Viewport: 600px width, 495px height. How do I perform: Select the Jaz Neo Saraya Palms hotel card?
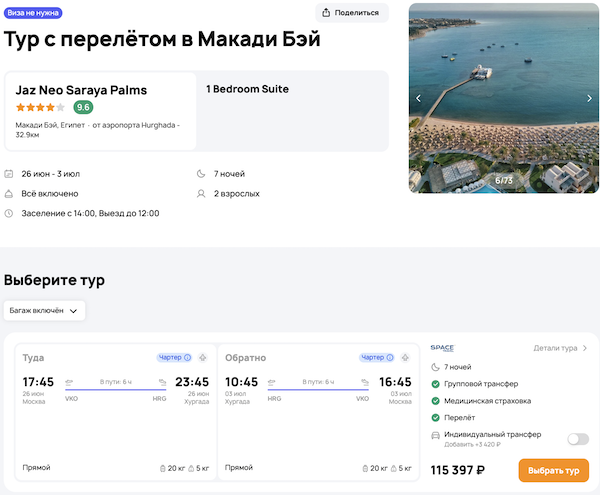pyautogui.click(x=100, y=110)
